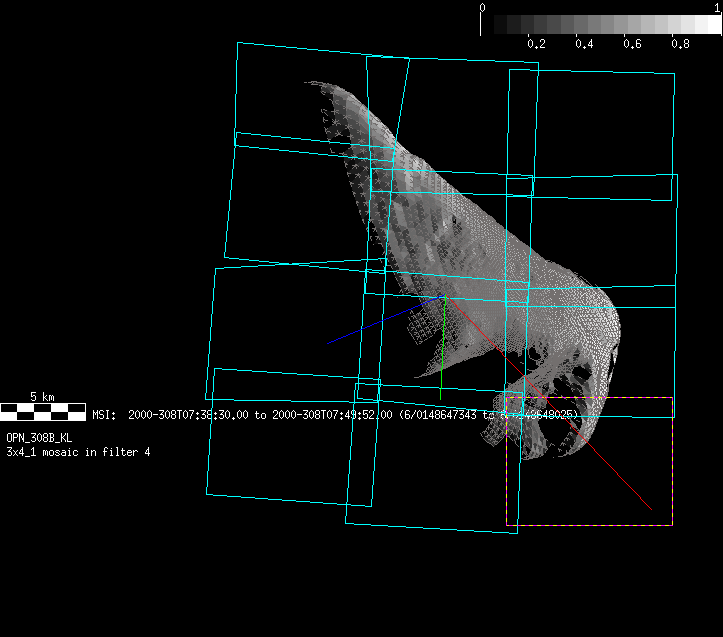This screenshot has width=723, height=637.
Task: Click the small cyan square below the asteroid
Action: tap(368, 391)
